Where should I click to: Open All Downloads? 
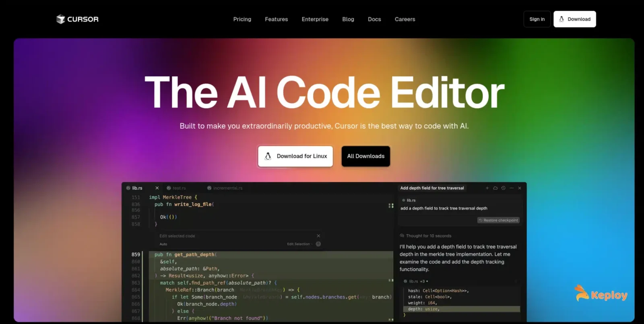point(366,156)
